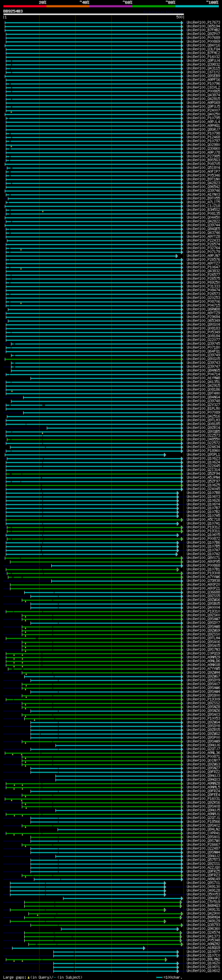
Task: Click the red 20% identity legend segment
Action: (x=25, y=6)
